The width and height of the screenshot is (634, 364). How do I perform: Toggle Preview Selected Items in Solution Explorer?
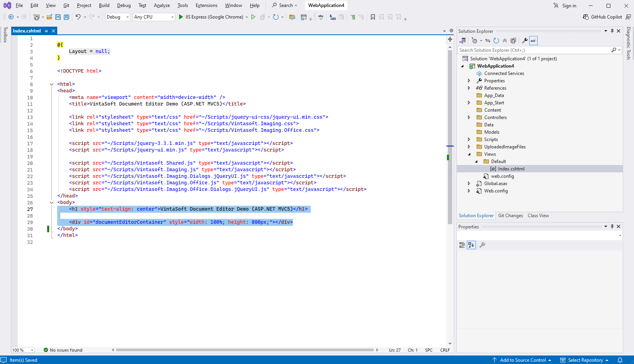(x=533, y=41)
